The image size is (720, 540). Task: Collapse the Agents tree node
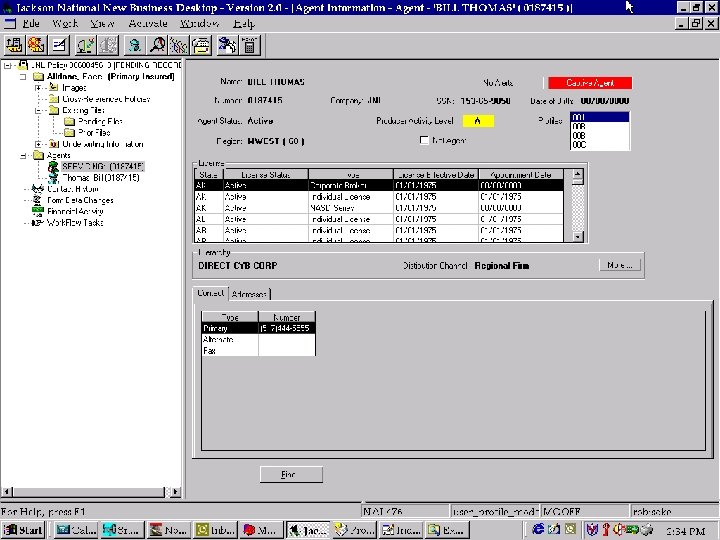pyautogui.click(x=22, y=156)
